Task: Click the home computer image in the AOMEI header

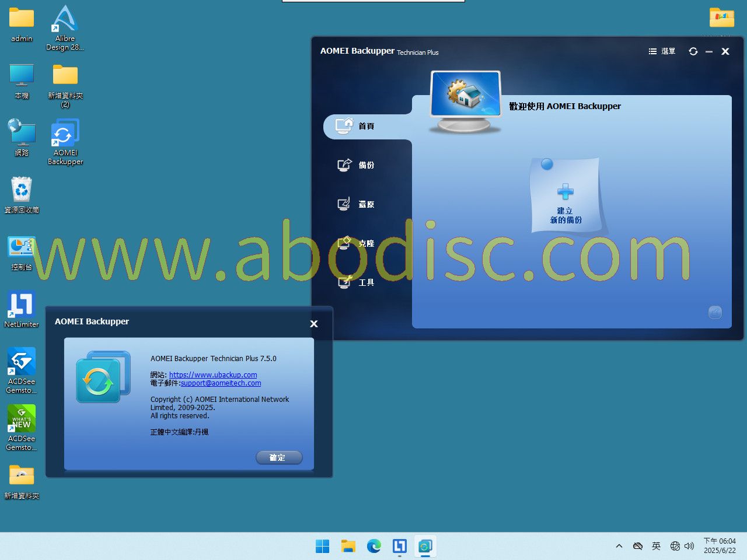Action: pyautogui.click(x=465, y=101)
